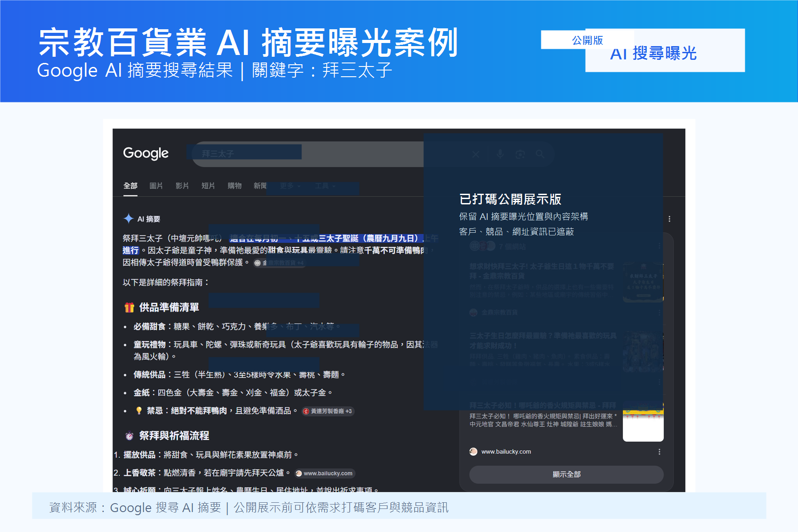Open the three-dot menu beside www.bailucky.com
This screenshot has height=532, width=798.
point(659,452)
